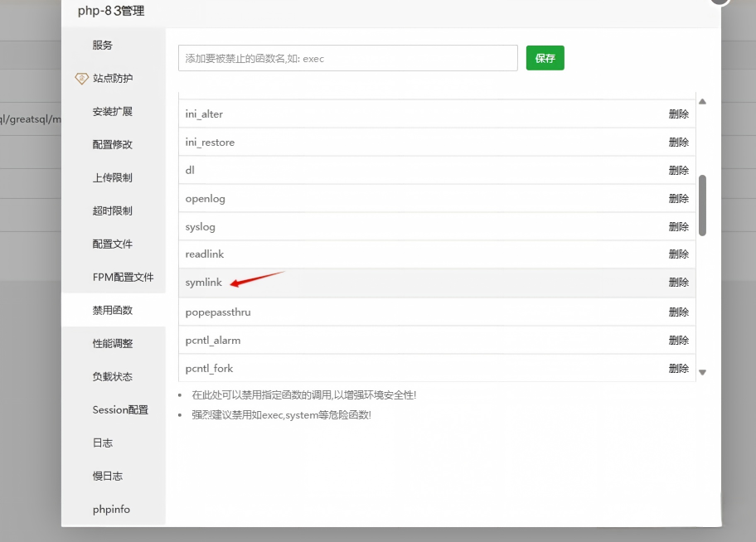756x542 pixels.
Task: Open 日志 in the sidebar
Action: pos(102,443)
